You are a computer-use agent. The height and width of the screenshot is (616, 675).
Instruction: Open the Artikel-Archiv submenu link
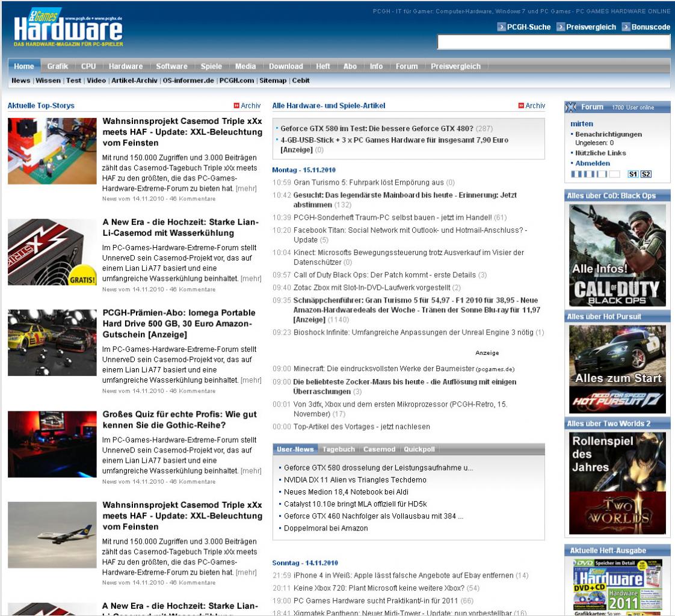click(x=134, y=81)
